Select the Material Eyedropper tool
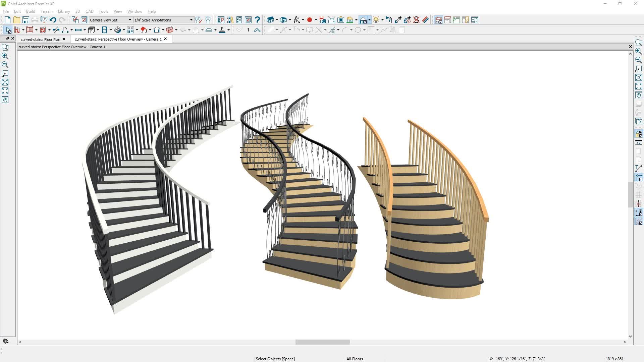Screen dimensions: 644x362 [x=398, y=20]
